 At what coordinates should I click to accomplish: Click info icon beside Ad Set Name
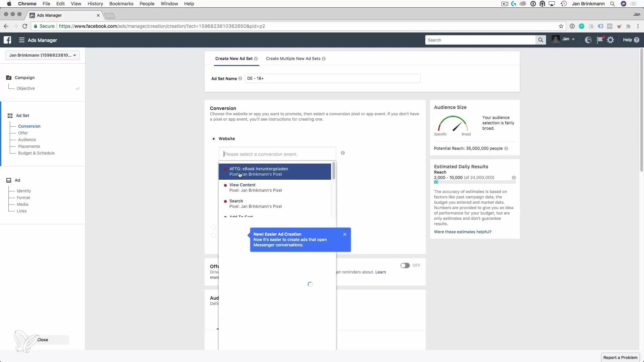point(240,78)
